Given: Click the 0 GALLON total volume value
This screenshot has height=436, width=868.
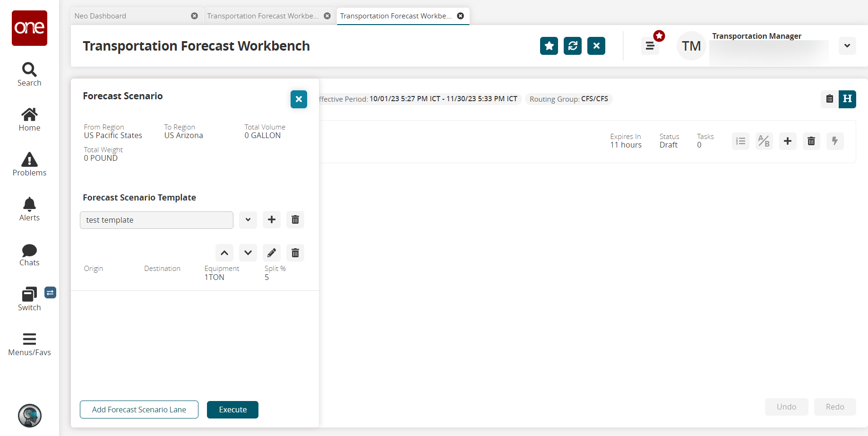Looking at the screenshot, I should click(262, 135).
